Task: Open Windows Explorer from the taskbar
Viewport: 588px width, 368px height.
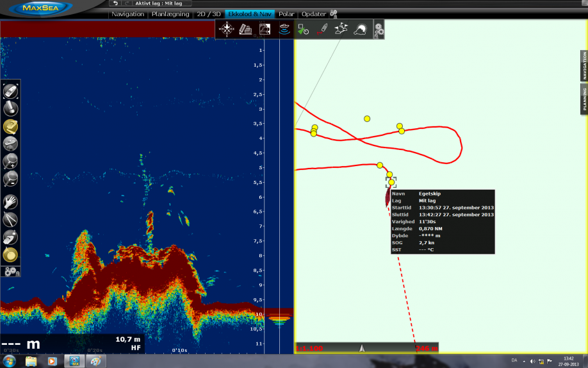Action: 31,361
